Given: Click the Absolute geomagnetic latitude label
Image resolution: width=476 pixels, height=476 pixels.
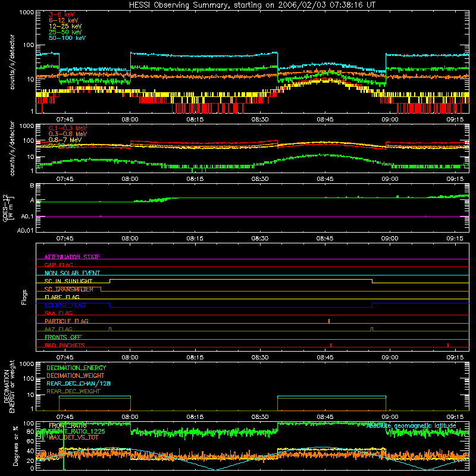Looking at the screenshot, I should click(x=411, y=426).
